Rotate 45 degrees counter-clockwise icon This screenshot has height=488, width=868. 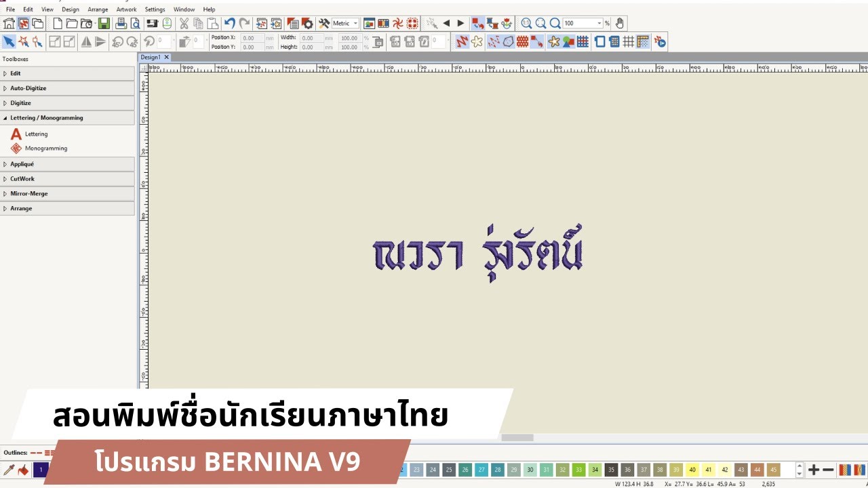[117, 41]
